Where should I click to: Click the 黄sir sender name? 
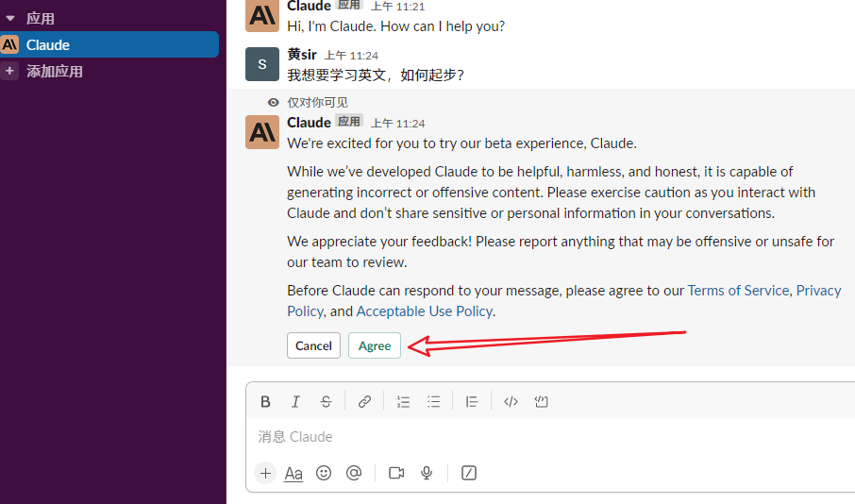pyautogui.click(x=302, y=55)
